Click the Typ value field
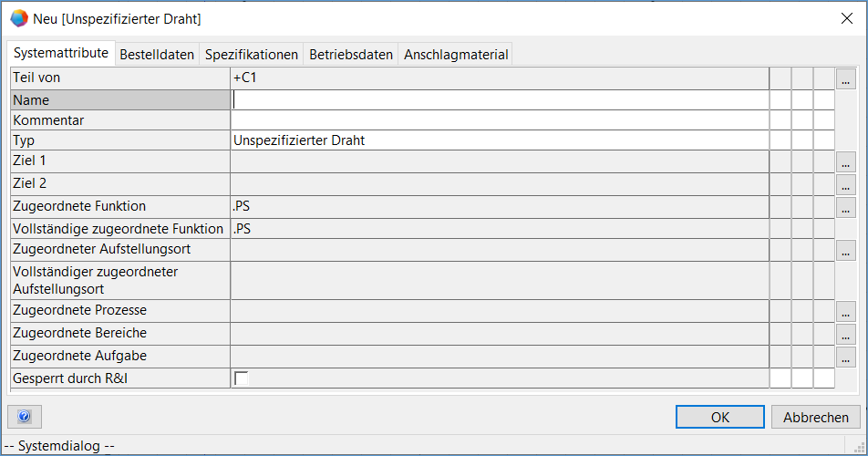 click(x=500, y=140)
